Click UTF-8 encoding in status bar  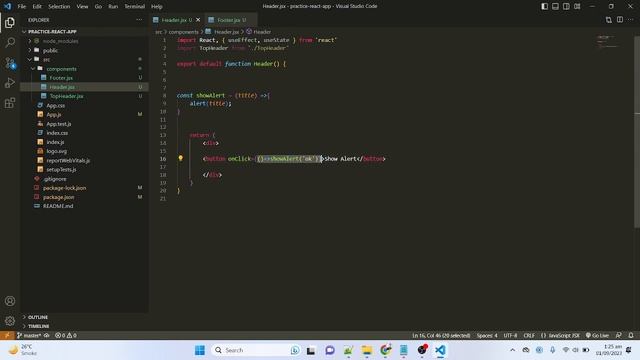(510, 335)
